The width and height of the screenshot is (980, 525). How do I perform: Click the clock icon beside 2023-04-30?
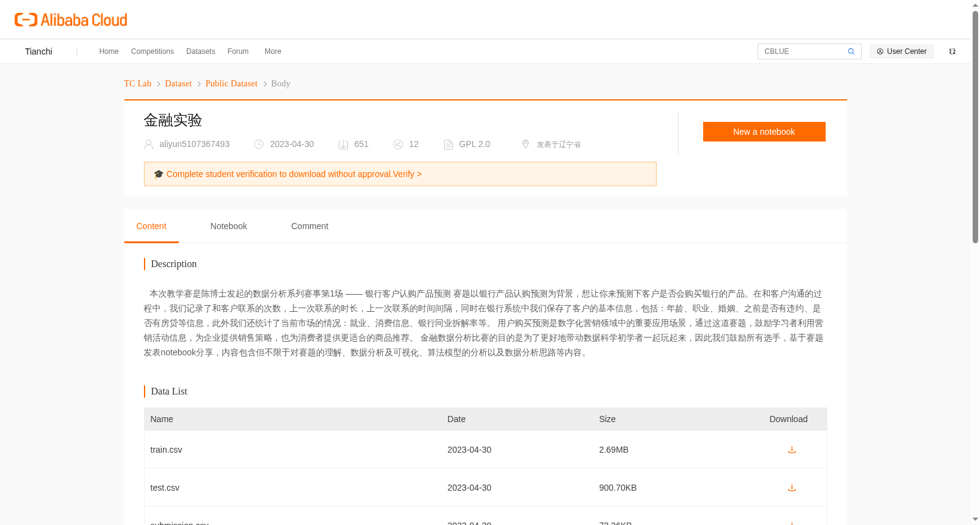tap(259, 145)
